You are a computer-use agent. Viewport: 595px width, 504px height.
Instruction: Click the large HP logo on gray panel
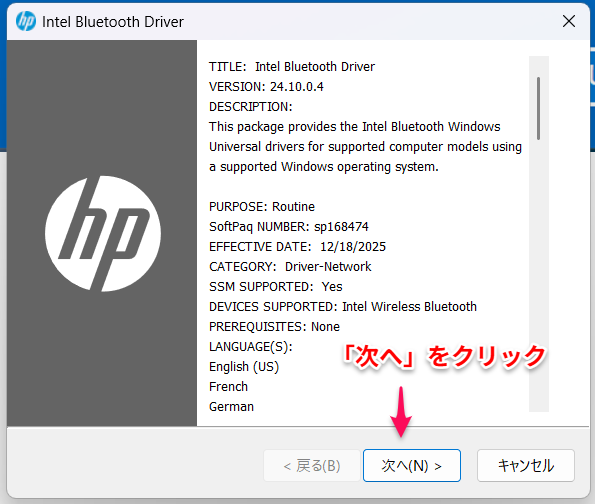tap(103, 234)
